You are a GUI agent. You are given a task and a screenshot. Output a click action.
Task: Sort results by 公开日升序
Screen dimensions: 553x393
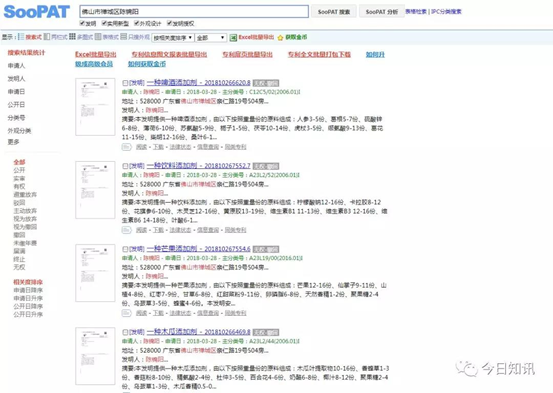click(28, 314)
